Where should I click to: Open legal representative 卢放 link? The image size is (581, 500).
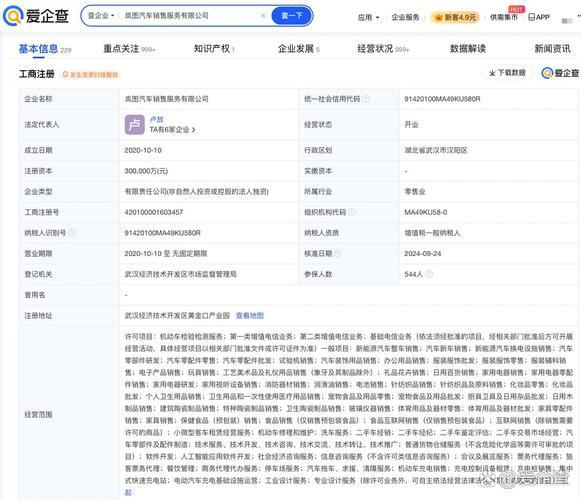point(156,119)
